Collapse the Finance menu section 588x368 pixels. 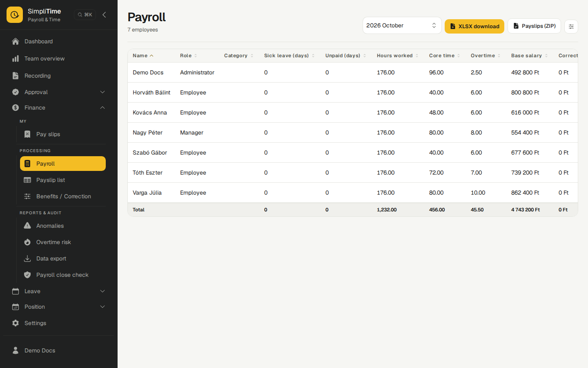pyautogui.click(x=59, y=108)
